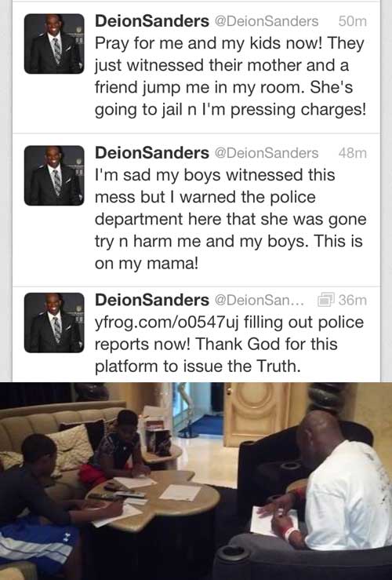Click the round table with papers in photo
This screenshot has height=580, width=392.
[155, 499]
